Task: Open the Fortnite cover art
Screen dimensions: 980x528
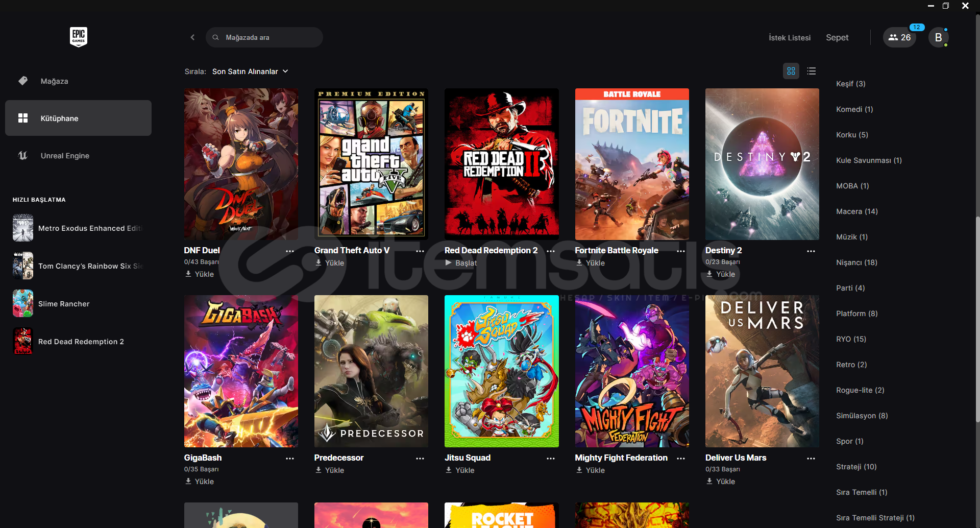Action: pos(632,164)
